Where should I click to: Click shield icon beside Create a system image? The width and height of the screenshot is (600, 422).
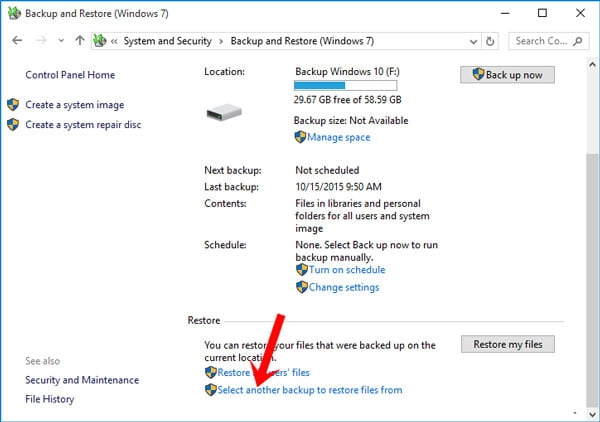(x=13, y=104)
